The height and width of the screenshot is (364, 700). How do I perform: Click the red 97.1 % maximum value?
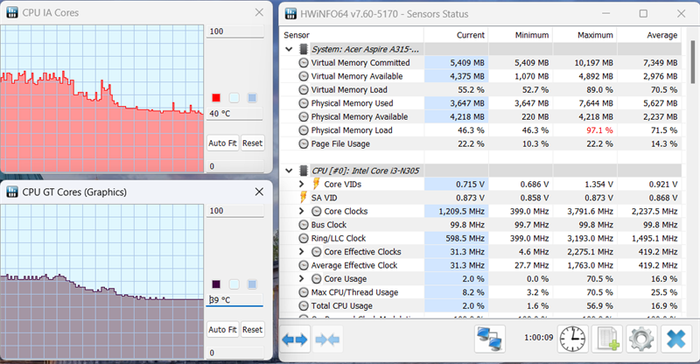click(600, 130)
